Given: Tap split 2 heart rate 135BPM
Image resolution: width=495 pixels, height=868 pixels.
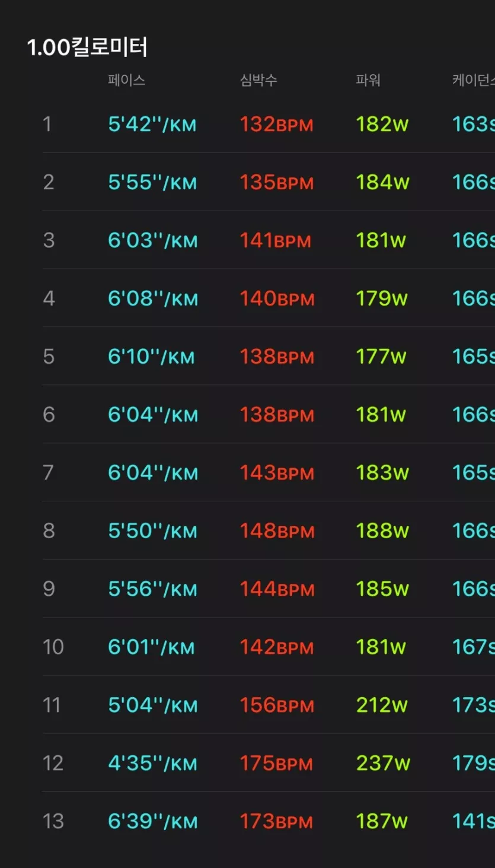Looking at the screenshot, I should tap(276, 183).
